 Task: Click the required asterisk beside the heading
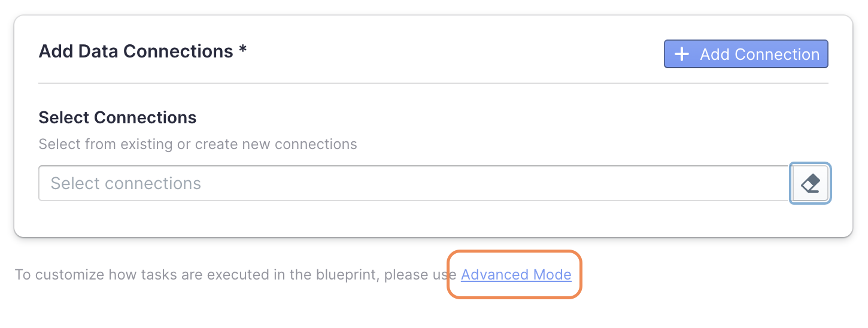click(242, 50)
